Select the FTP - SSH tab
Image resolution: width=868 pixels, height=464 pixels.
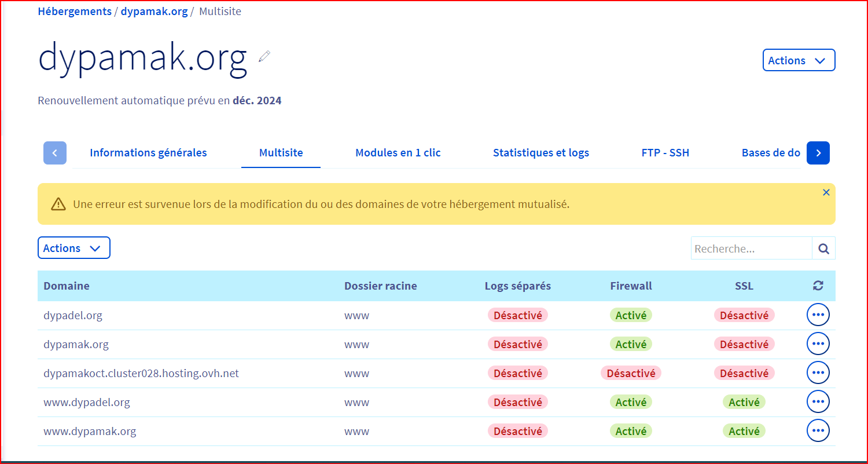(665, 153)
